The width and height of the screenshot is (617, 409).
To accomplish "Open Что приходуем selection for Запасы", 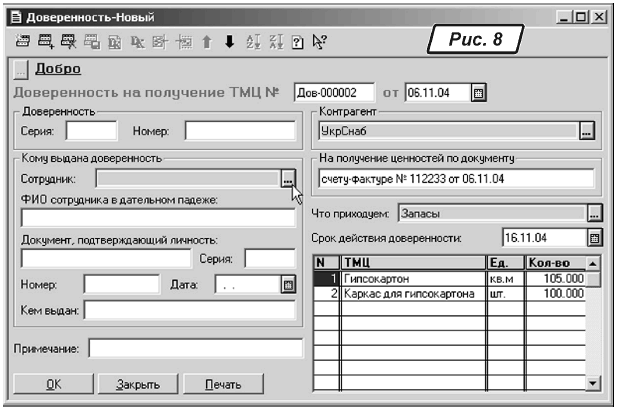I will point(594,213).
